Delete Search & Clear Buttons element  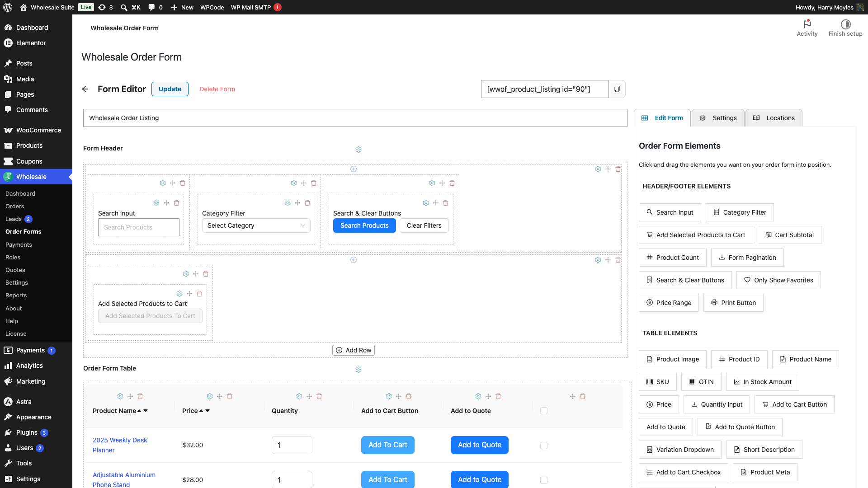(x=446, y=203)
